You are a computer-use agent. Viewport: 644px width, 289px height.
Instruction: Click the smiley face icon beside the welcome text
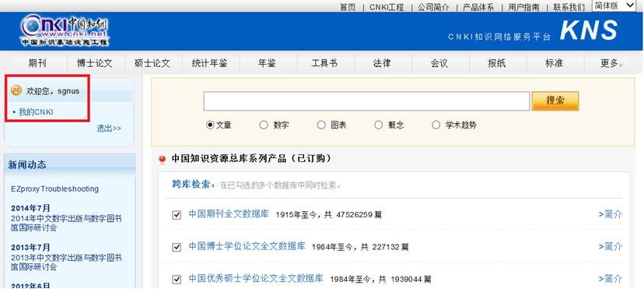[x=16, y=90]
